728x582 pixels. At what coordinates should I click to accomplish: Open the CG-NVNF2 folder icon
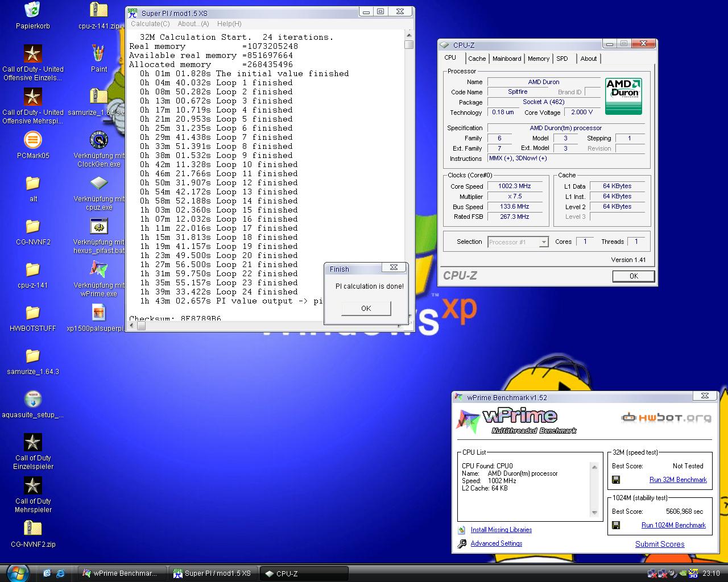(33, 226)
